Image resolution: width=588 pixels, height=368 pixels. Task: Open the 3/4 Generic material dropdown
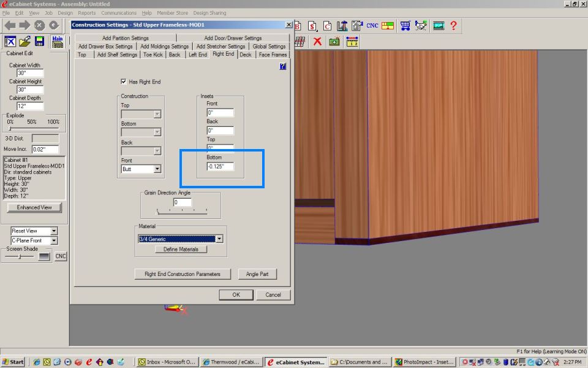[219, 239]
